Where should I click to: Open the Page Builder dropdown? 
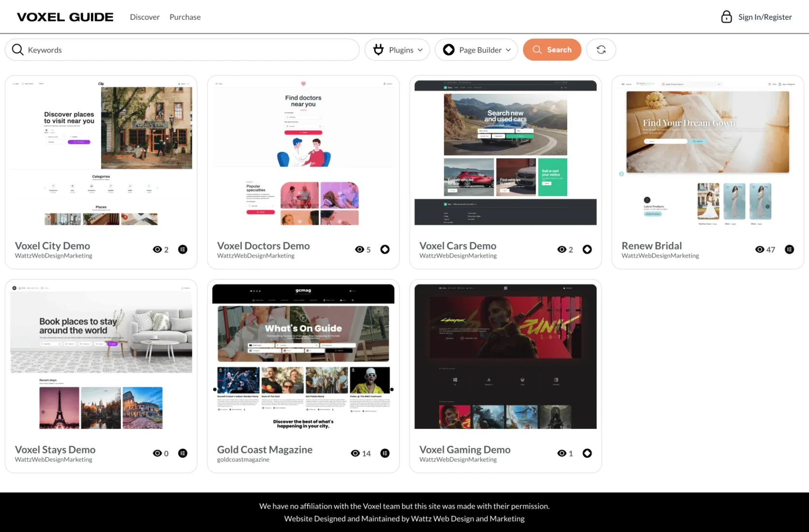(476, 50)
